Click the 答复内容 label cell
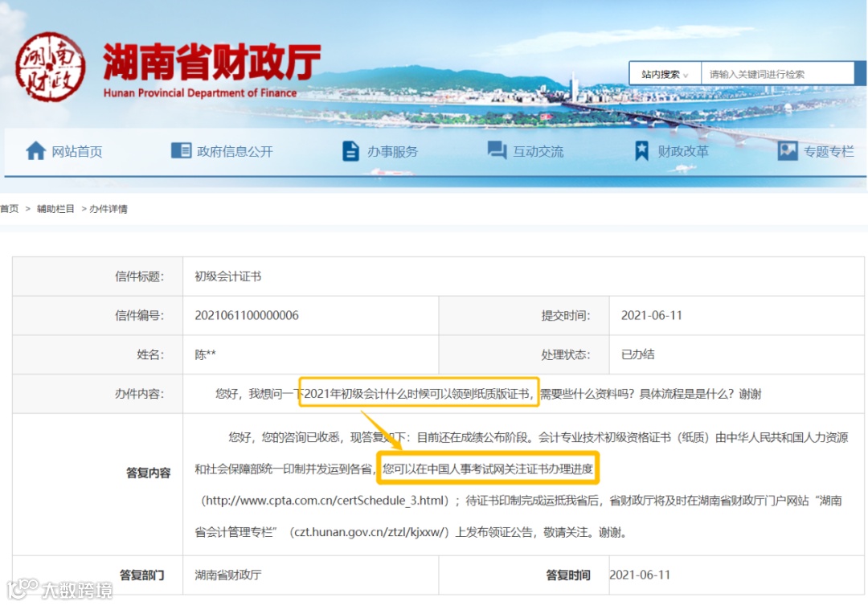The image size is (868, 606). [97, 485]
